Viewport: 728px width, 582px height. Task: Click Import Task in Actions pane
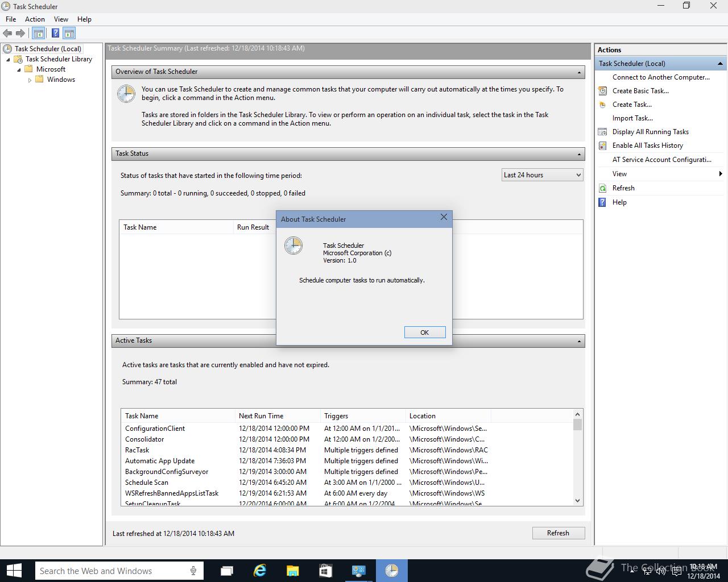tap(632, 118)
